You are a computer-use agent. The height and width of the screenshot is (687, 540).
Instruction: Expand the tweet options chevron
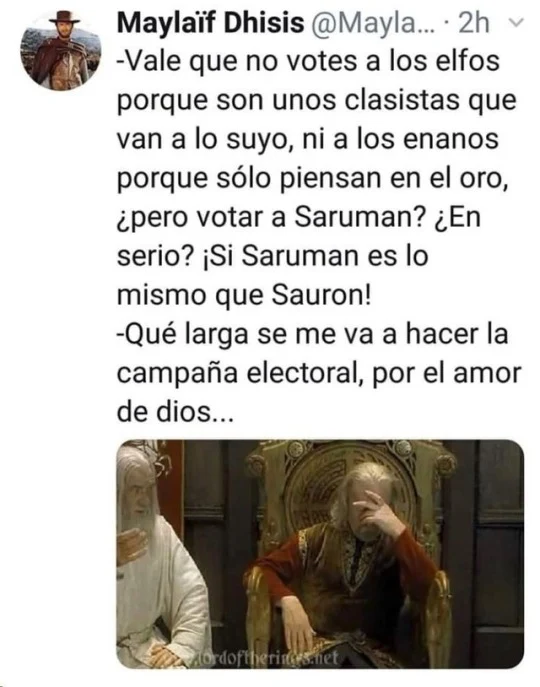pyautogui.click(x=518, y=22)
